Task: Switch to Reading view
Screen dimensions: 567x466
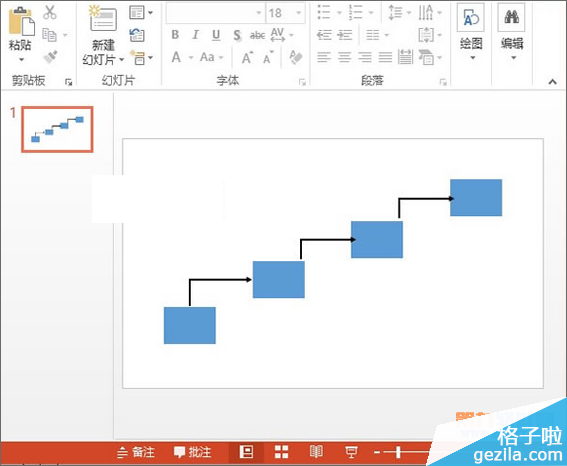Action: coord(316,452)
